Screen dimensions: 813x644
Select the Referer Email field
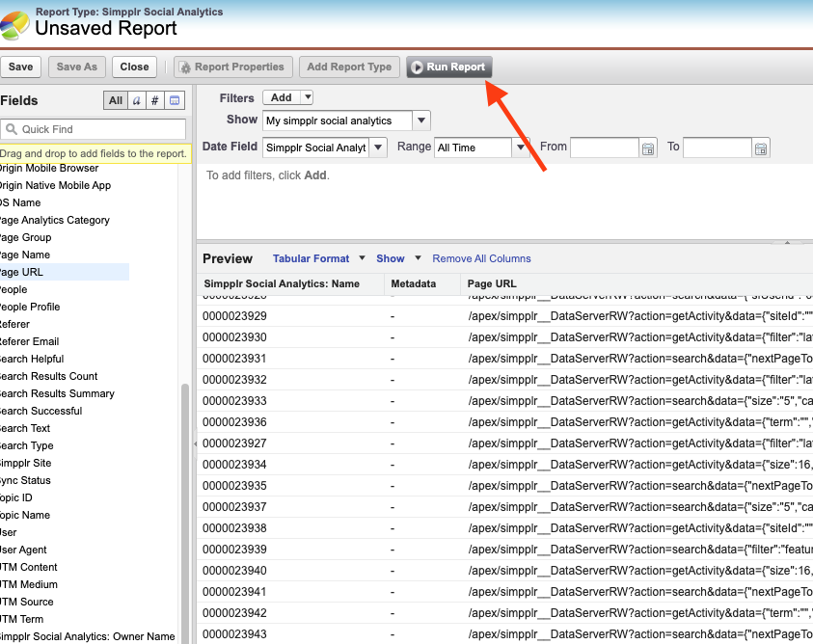30,341
